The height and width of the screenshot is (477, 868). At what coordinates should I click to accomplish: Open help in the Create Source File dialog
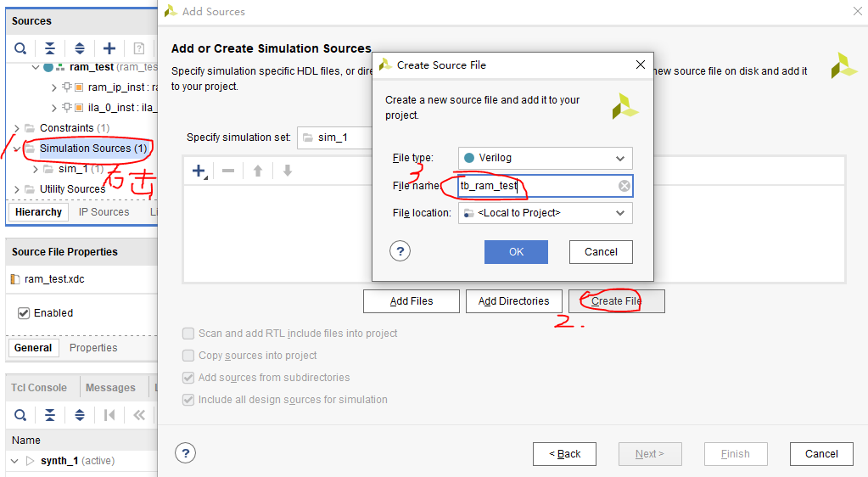(x=400, y=251)
